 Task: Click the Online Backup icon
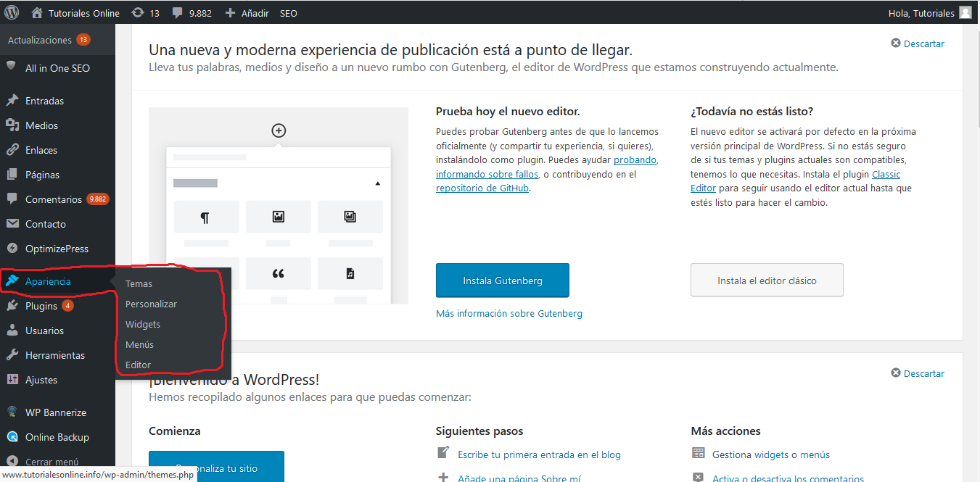[x=12, y=437]
